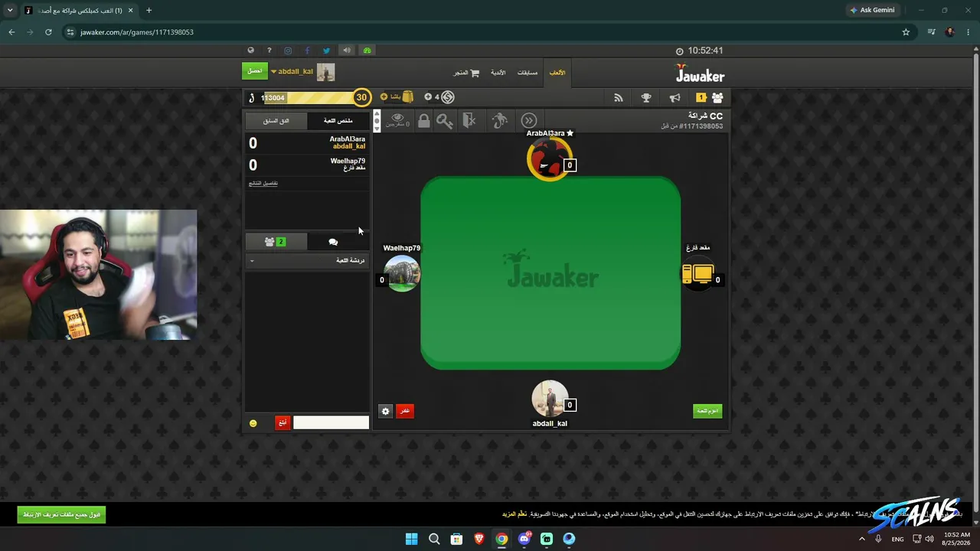Click the panel resize handle with dots
This screenshot has width=980, height=551.
point(376,120)
